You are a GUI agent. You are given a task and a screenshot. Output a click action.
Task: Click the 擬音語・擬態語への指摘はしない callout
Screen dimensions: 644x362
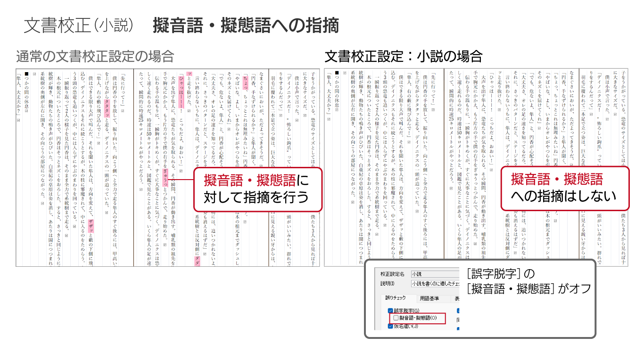point(565,188)
